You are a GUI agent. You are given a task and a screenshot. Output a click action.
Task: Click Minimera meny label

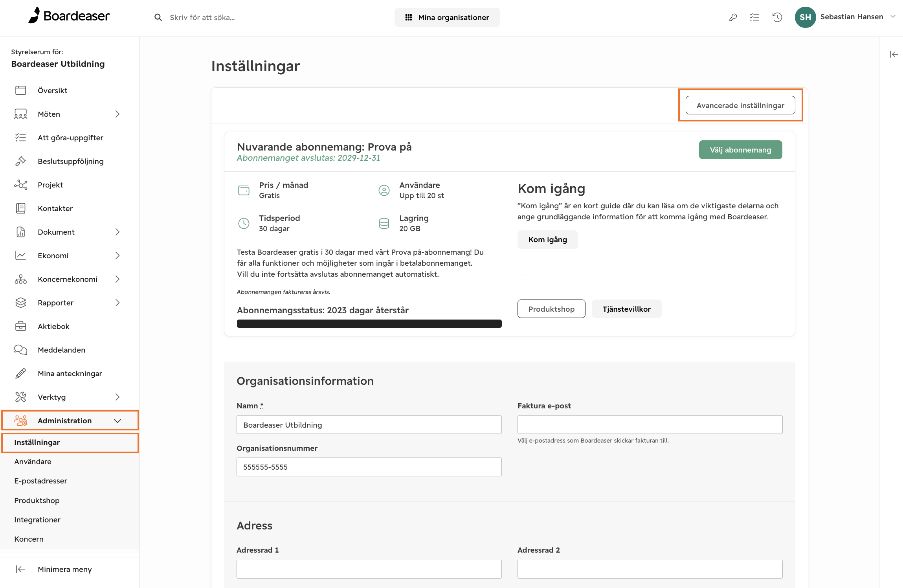click(x=65, y=569)
